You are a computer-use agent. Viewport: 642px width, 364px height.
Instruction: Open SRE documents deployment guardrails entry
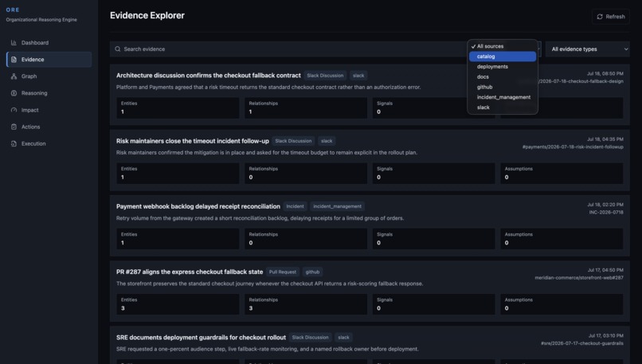point(201,338)
